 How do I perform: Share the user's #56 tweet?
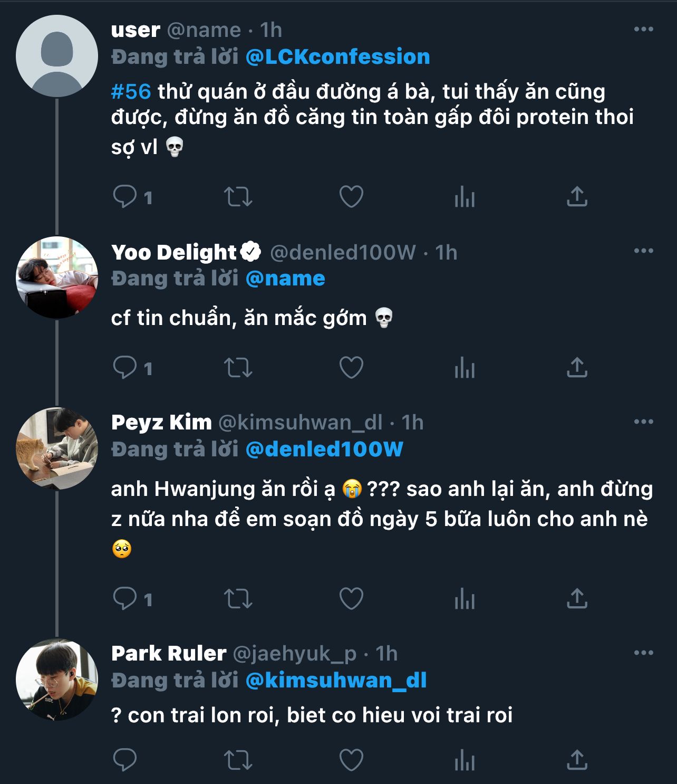point(577,197)
